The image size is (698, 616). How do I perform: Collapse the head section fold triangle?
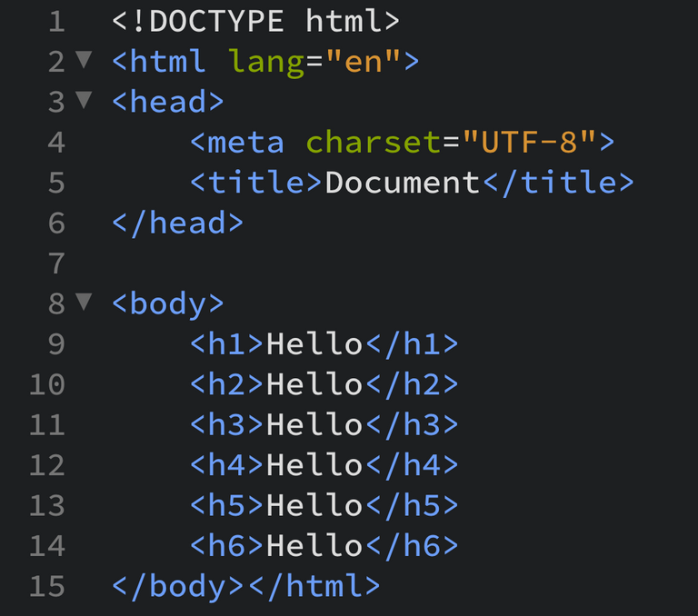pos(84,100)
